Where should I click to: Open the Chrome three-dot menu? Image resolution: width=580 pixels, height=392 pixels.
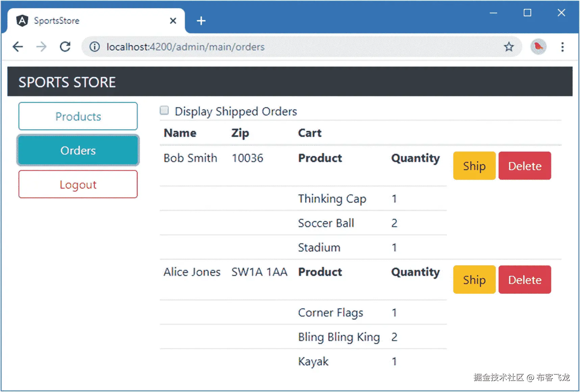(x=562, y=47)
